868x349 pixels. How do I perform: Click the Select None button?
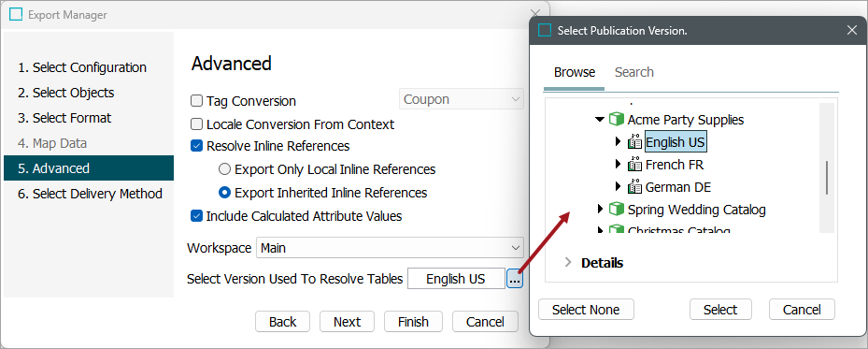(586, 310)
